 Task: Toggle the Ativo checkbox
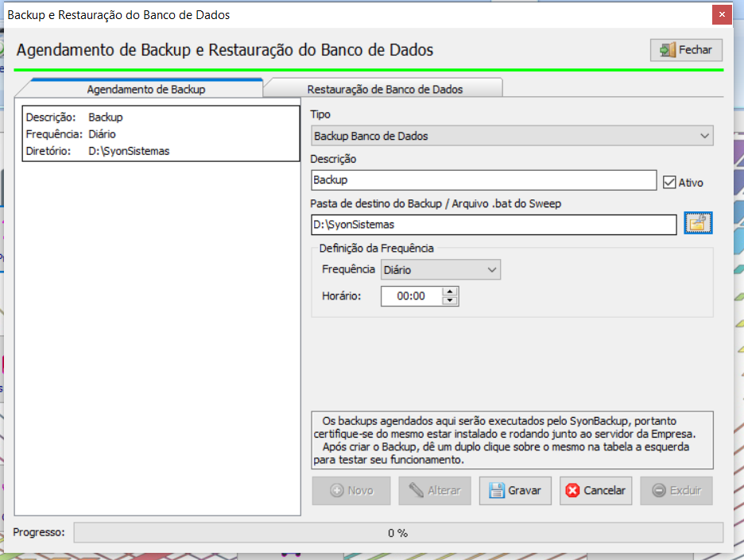pos(669,182)
